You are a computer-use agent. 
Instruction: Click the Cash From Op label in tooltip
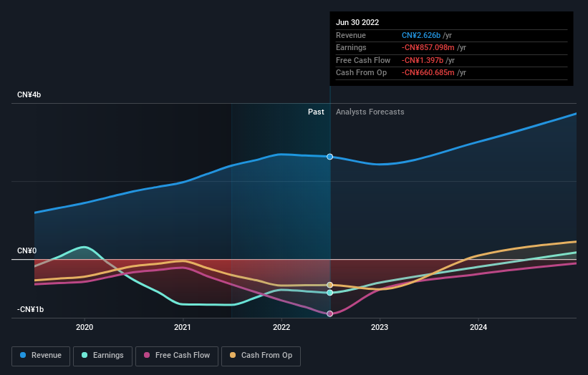pyautogui.click(x=361, y=73)
